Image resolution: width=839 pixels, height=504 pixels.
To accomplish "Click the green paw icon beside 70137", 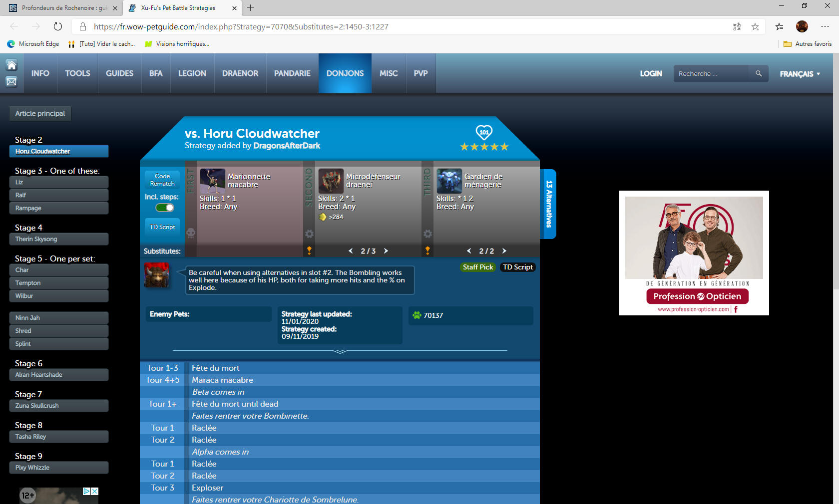I will [417, 315].
